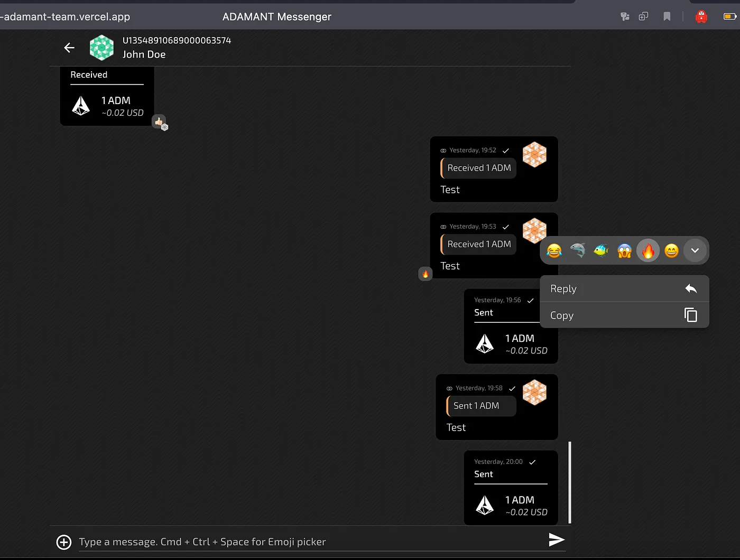Send the message with the paper-plane icon
The height and width of the screenshot is (560, 740).
point(557,539)
